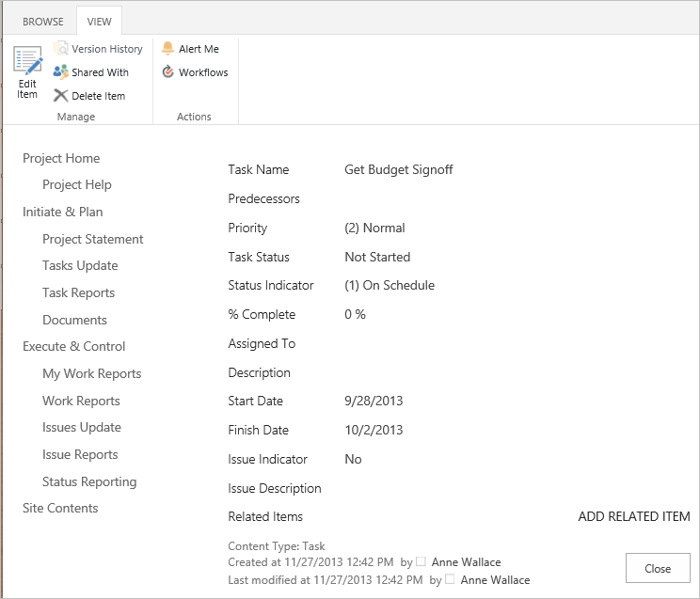Navigate to Tasks Update
The height and width of the screenshot is (599, 700).
click(x=80, y=266)
